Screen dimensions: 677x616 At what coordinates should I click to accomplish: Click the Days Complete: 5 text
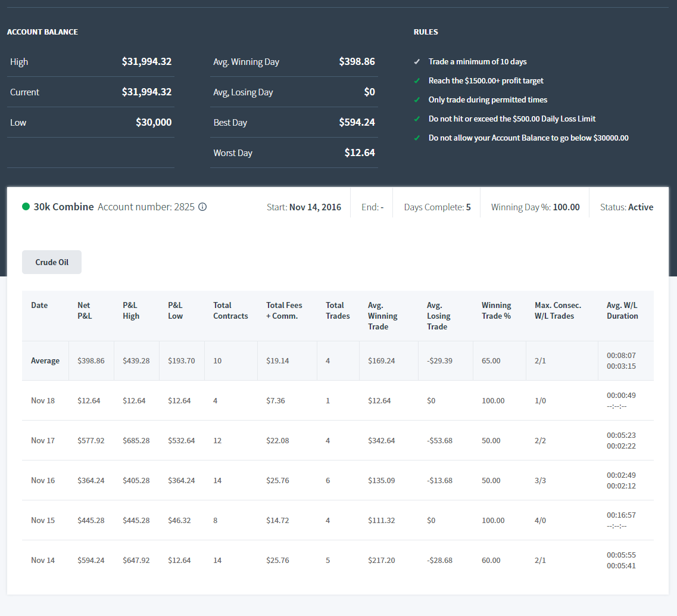438,207
